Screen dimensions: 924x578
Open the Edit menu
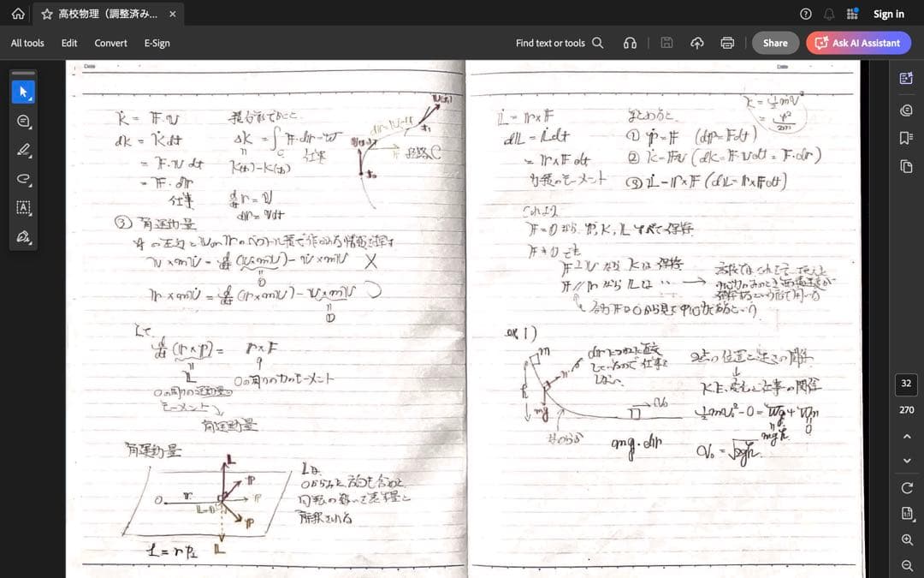pyautogui.click(x=69, y=42)
